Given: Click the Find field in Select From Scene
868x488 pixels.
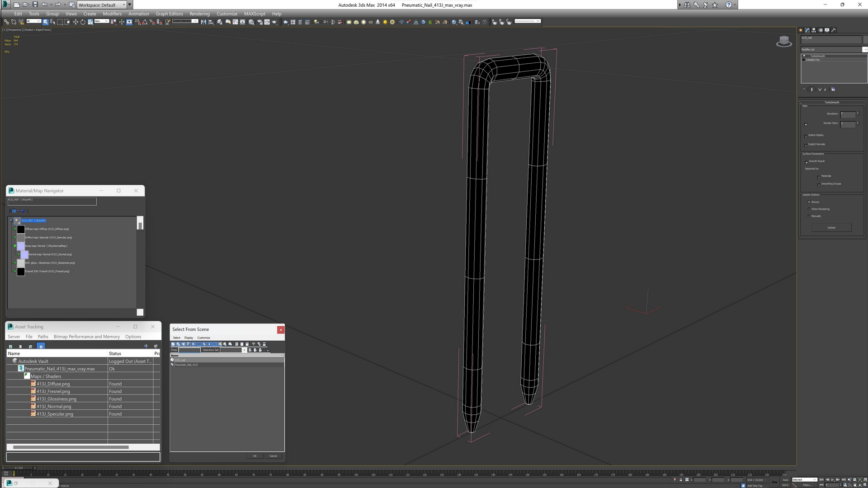Looking at the screenshot, I should [189, 350].
